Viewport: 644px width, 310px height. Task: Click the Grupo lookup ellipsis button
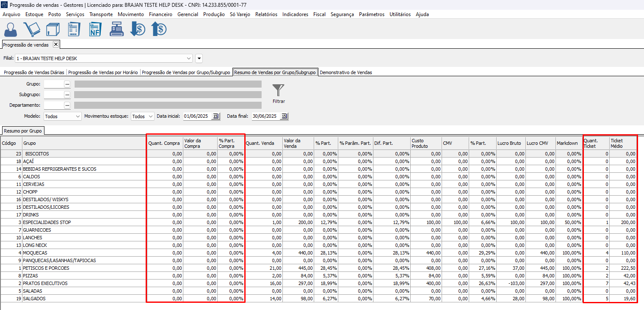tap(67, 84)
